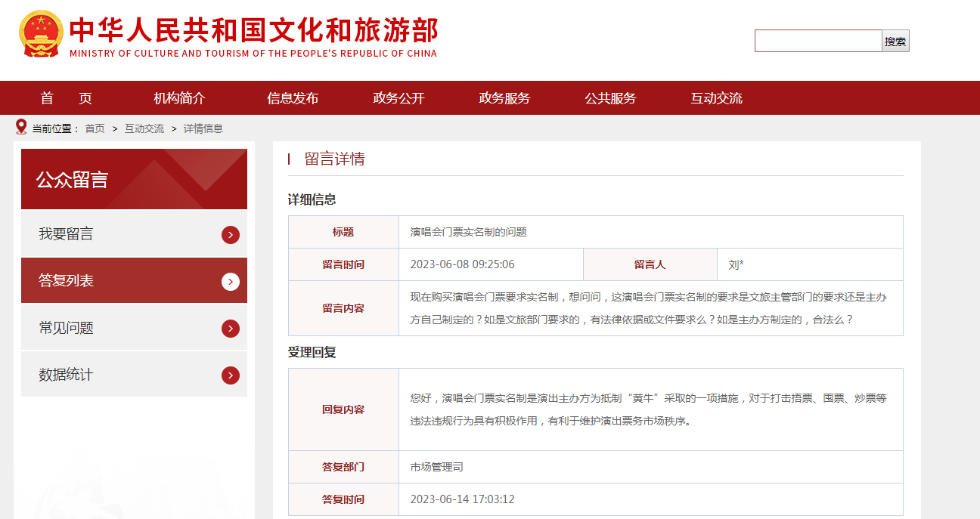Select 公共服务 in the navigation bar
The width and height of the screenshot is (980, 519).
point(610,98)
